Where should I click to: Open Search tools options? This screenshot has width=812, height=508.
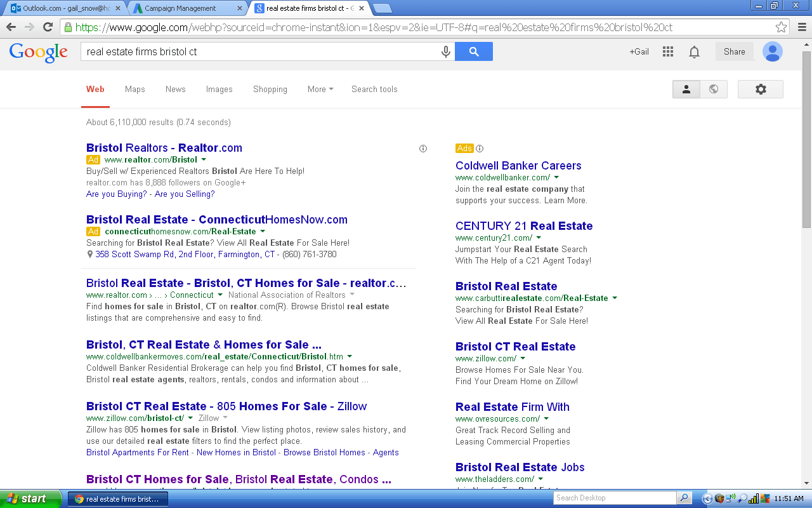tap(374, 90)
